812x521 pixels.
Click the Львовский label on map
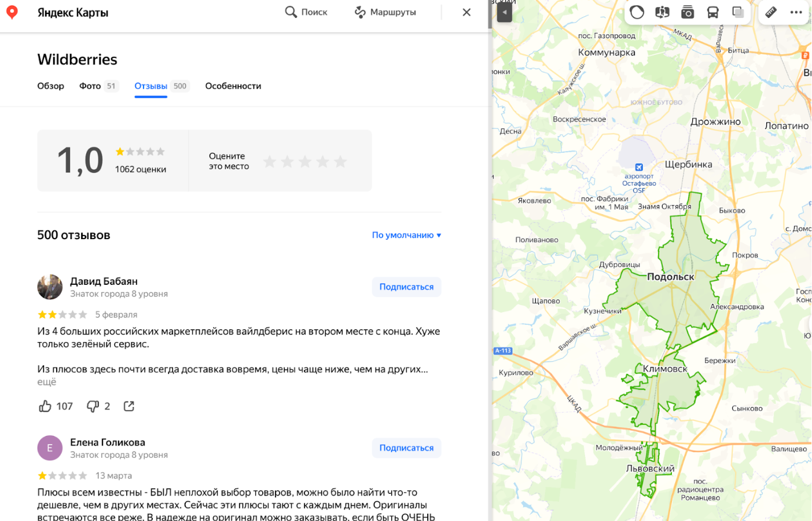click(650, 469)
